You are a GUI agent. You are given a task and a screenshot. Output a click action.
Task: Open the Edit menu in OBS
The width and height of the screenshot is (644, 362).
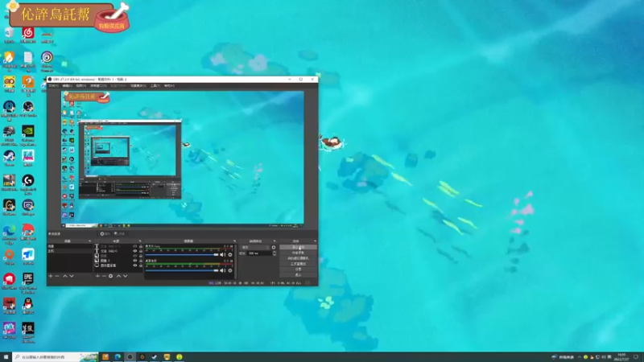67,86
